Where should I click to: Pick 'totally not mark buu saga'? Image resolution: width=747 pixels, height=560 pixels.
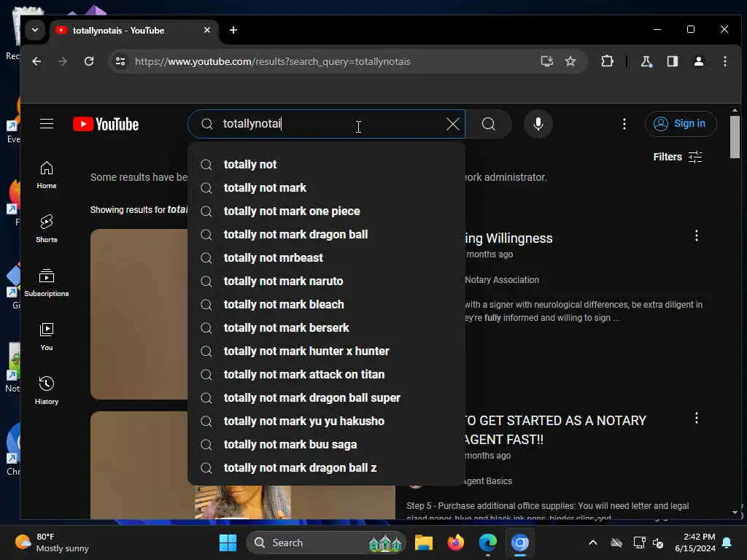[x=326, y=444]
